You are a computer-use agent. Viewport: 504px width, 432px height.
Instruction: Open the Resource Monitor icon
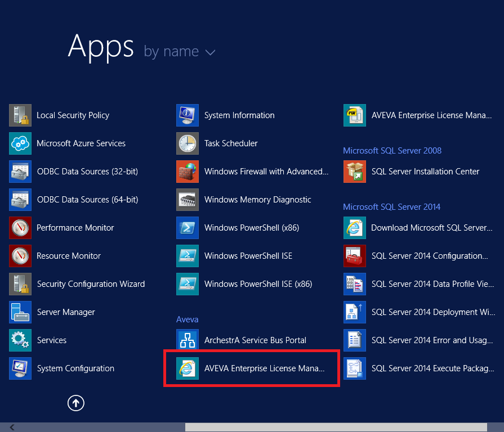point(20,256)
